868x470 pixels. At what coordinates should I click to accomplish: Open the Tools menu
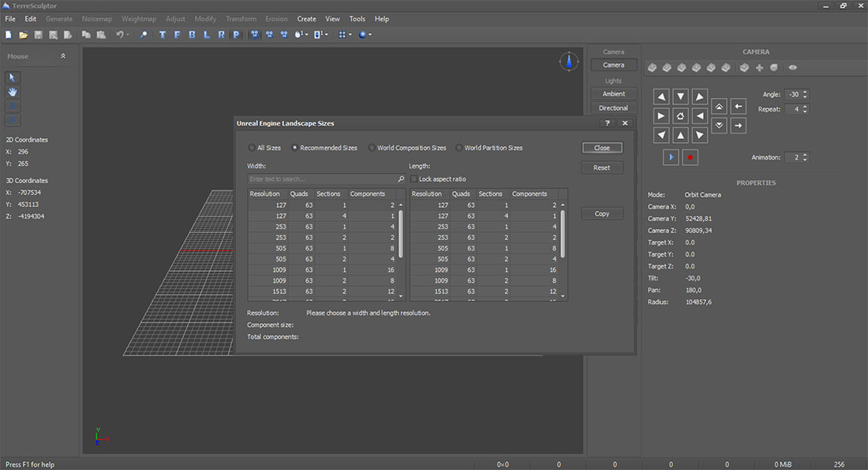click(357, 19)
